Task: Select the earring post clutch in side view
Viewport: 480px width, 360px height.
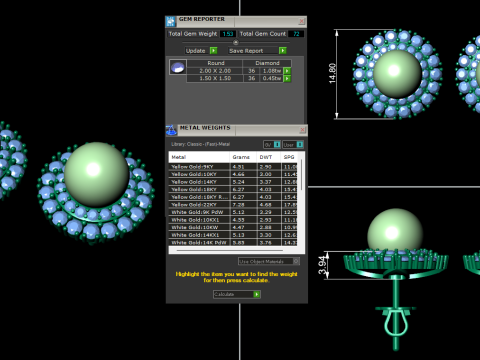Action: point(396,322)
